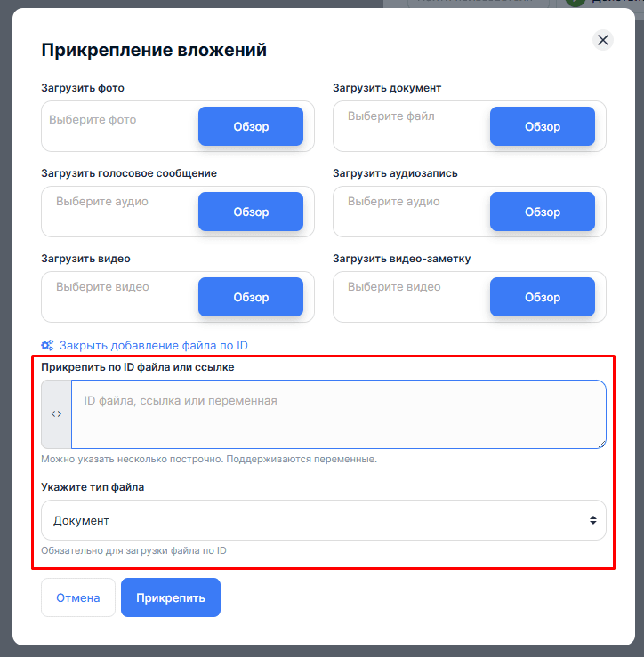Click Обзор for video note upload
Viewport: 644px width, 657px height.
tap(542, 297)
